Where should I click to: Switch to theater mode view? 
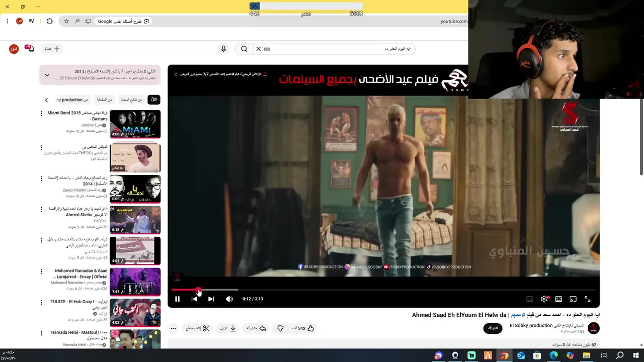(x=558, y=299)
